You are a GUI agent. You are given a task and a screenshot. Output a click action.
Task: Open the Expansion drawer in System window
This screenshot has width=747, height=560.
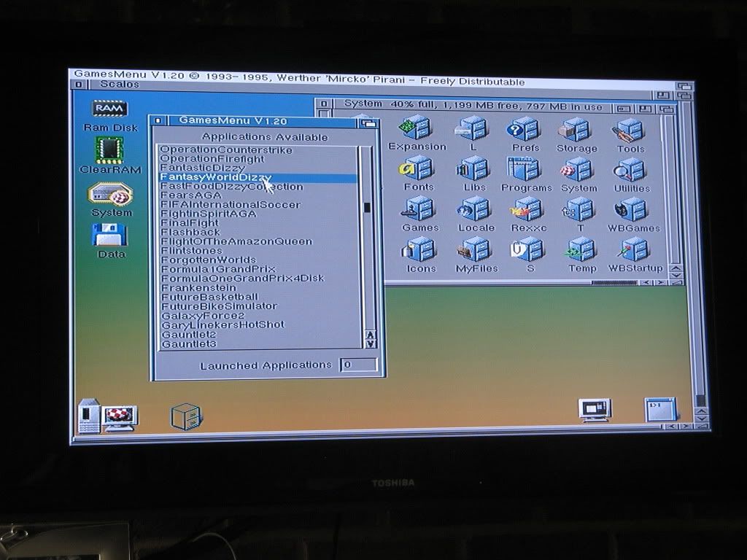(416, 128)
